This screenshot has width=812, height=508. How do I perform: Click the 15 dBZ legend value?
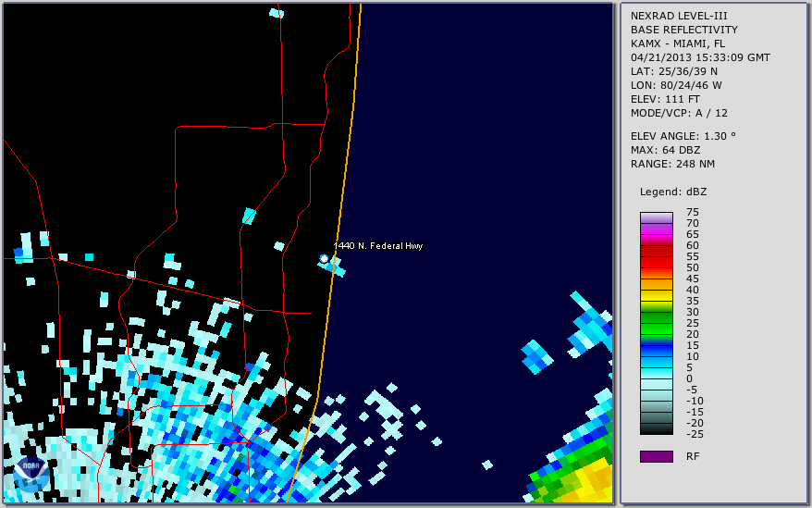(x=693, y=345)
